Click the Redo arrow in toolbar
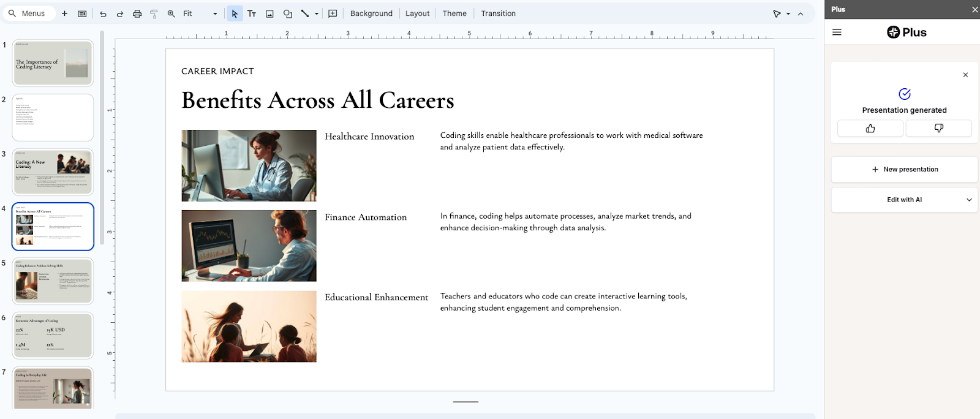The image size is (980, 419). 120,13
